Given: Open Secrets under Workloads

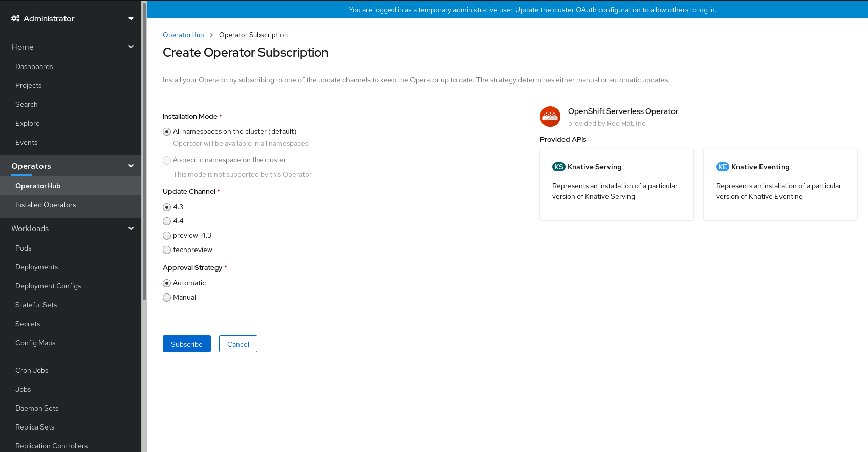Looking at the screenshot, I should 28,324.
